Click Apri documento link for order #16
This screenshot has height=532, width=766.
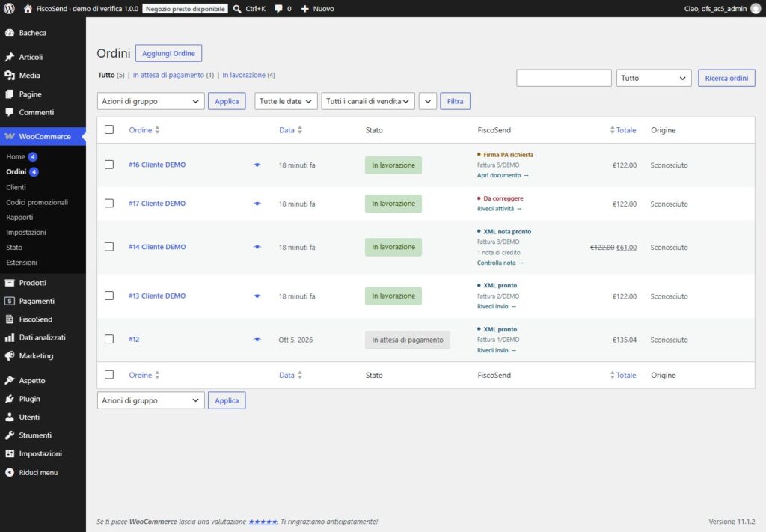[x=503, y=175]
